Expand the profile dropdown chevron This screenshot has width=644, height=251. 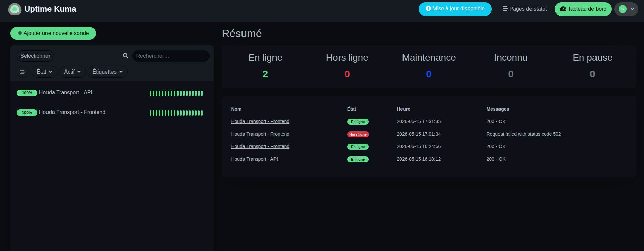[632, 9]
